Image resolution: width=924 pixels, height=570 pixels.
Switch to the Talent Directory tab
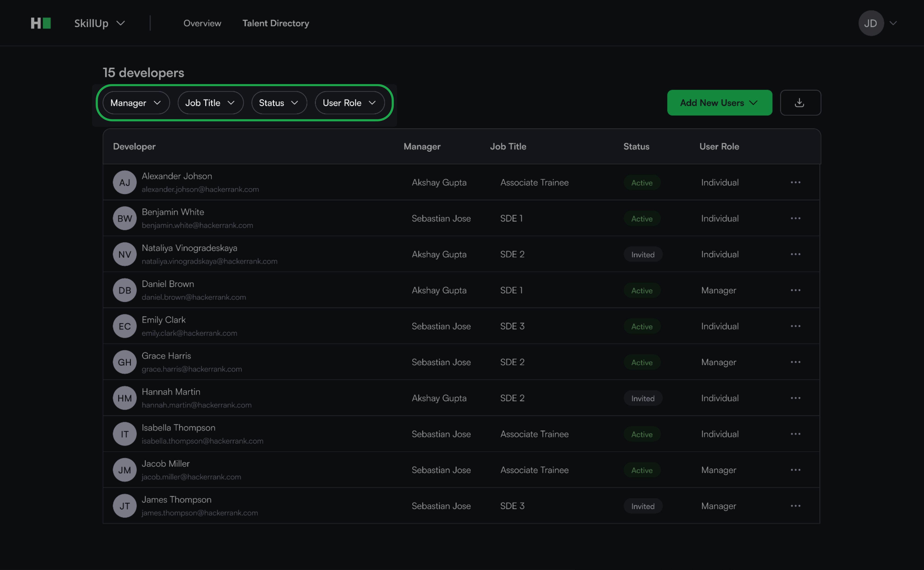pyautogui.click(x=275, y=23)
